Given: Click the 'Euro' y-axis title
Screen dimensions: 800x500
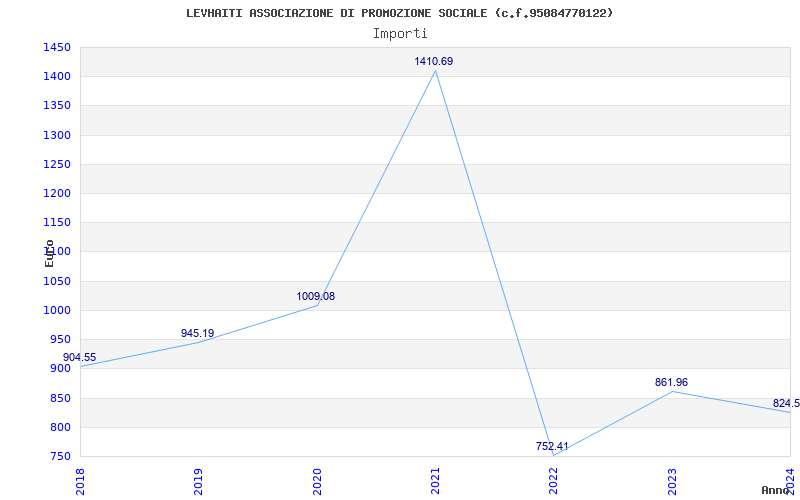Looking at the screenshot, I should [49, 253].
